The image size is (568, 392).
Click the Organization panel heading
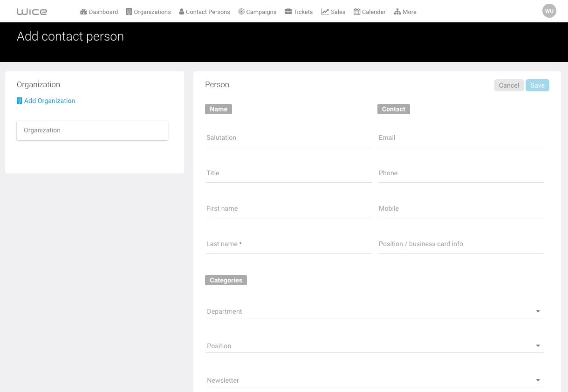pyautogui.click(x=38, y=84)
